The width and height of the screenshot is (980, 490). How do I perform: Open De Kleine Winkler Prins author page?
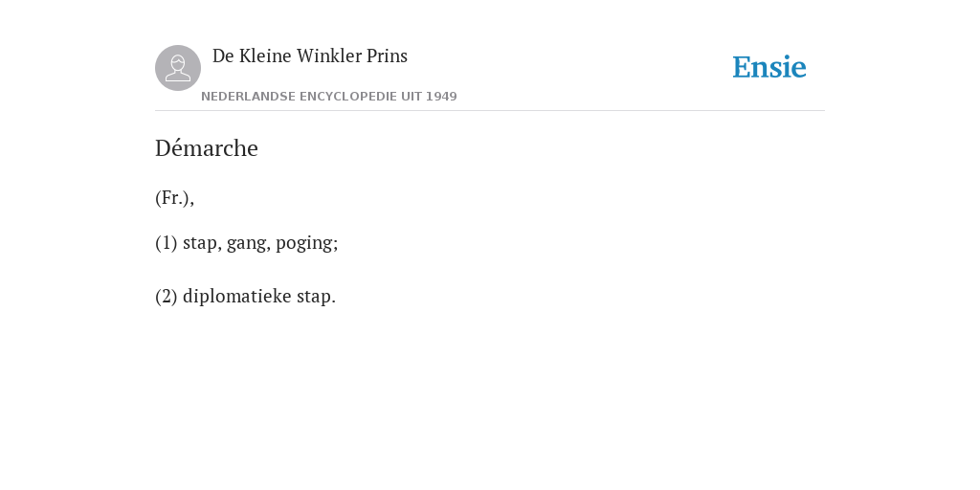tap(310, 56)
